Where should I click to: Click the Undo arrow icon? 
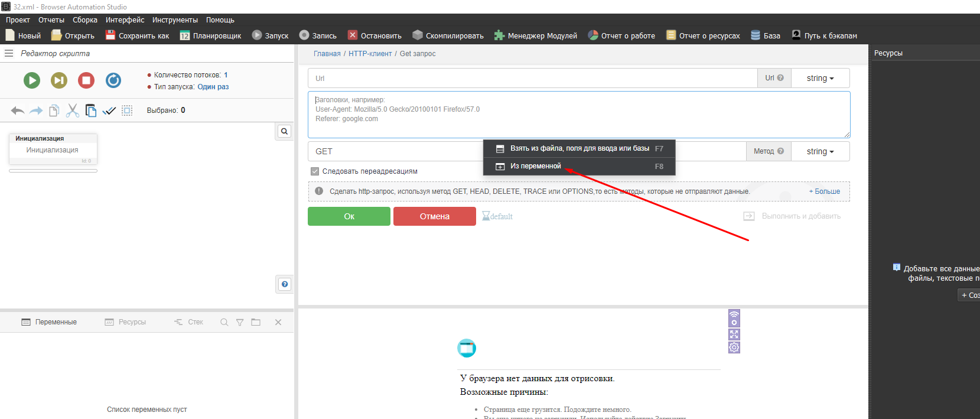click(18, 111)
